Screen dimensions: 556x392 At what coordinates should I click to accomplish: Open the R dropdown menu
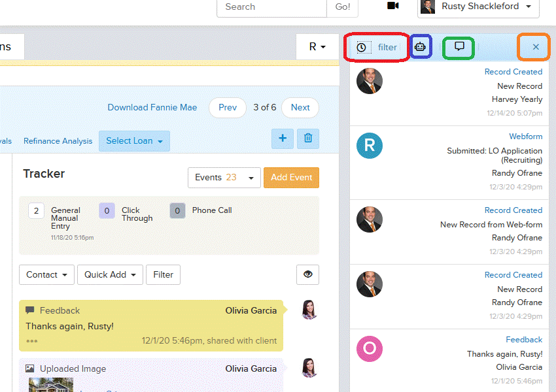(x=317, y=47)
